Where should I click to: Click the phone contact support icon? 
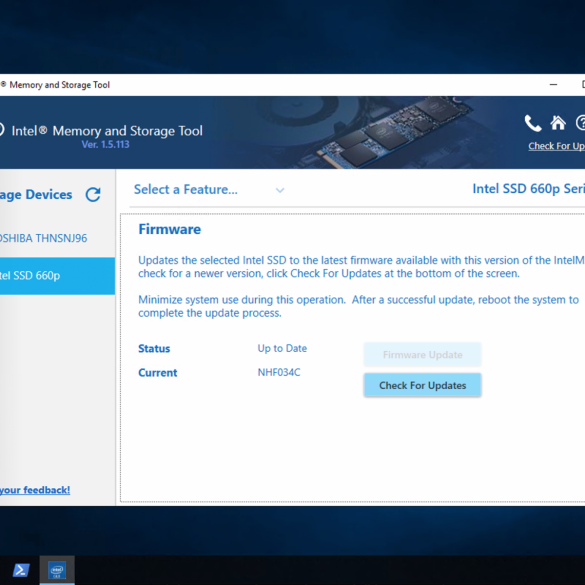tap(533, 123)
